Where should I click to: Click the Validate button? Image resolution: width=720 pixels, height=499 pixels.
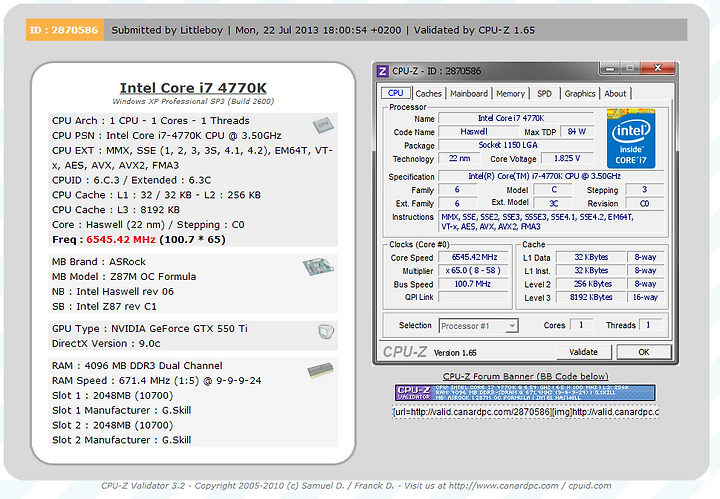point(584,352)
